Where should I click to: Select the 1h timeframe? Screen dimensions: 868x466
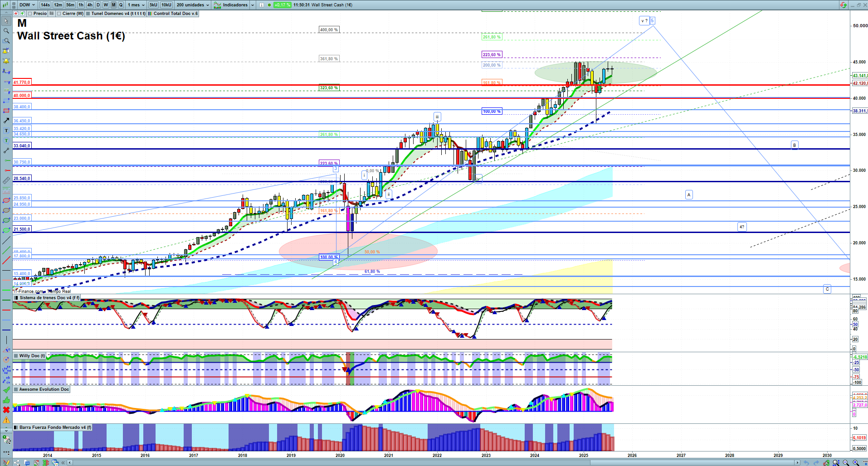(x=81, y=5)
